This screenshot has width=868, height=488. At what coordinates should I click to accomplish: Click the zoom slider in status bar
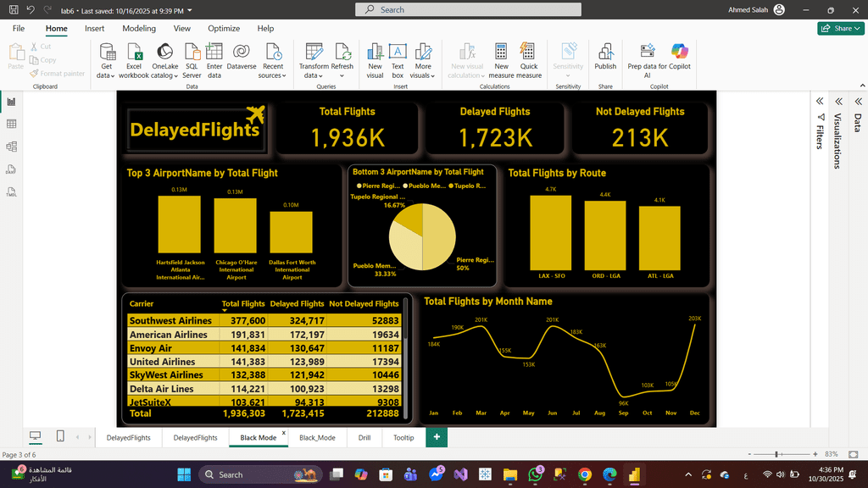pos(777,455)
